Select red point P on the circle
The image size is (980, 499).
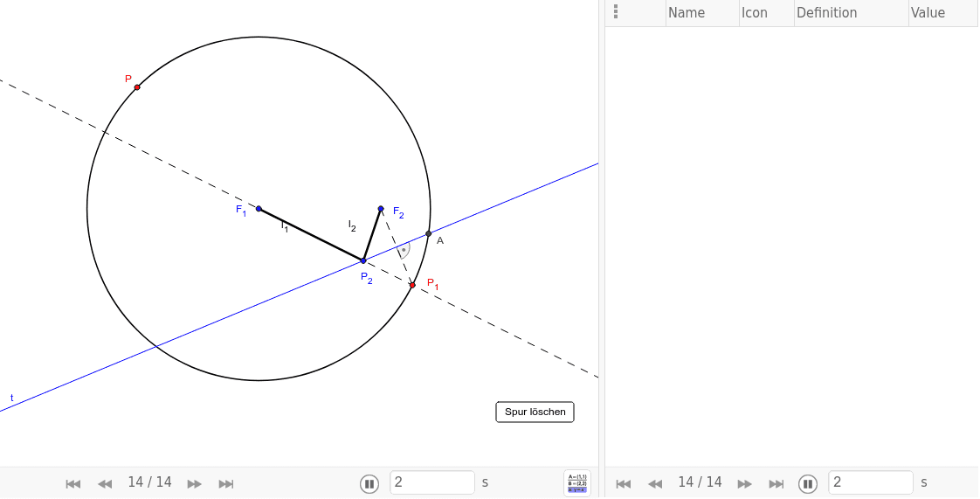coord(137,87)
